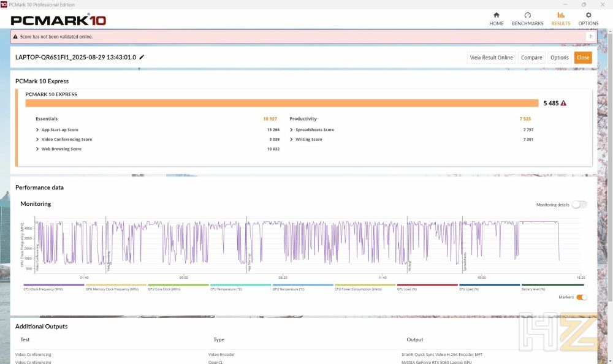The width and height of the screenshot is (613, 364).
Task: Click the warning triangle beside score 5 485
Action: pyautogui.click(x=563, y=103)
